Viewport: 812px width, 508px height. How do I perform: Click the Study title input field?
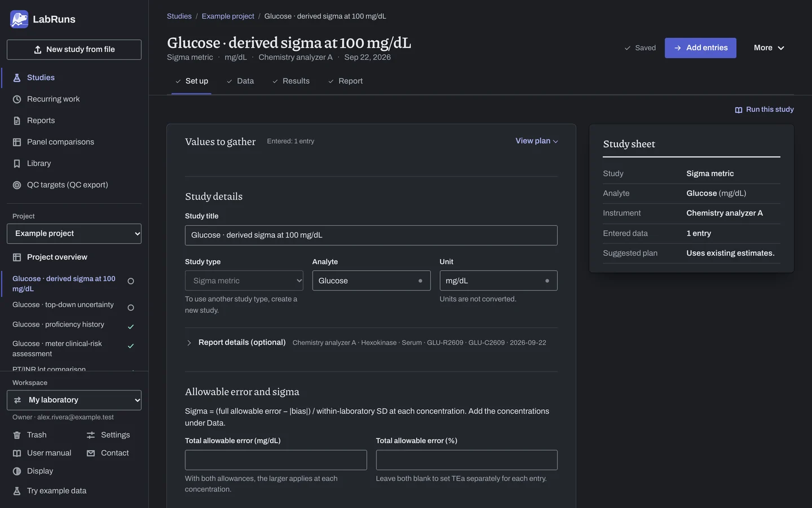click(x=371, y=235)
